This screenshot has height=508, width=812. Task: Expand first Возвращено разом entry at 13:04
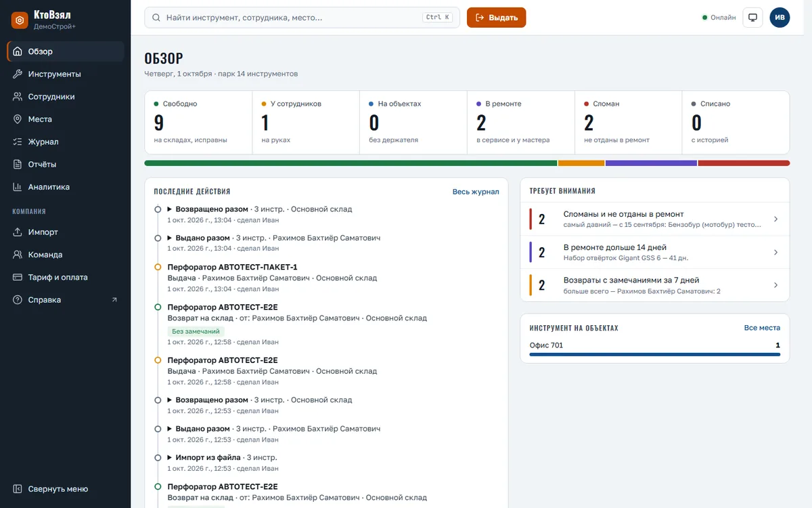coord(170,209)
